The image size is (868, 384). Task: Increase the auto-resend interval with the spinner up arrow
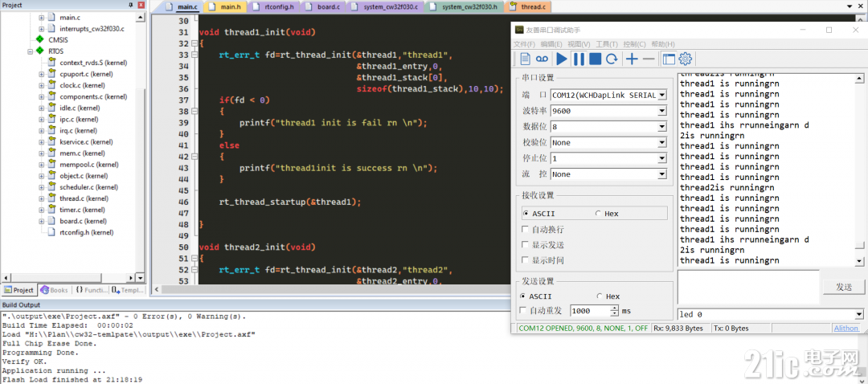pos(614,308)
